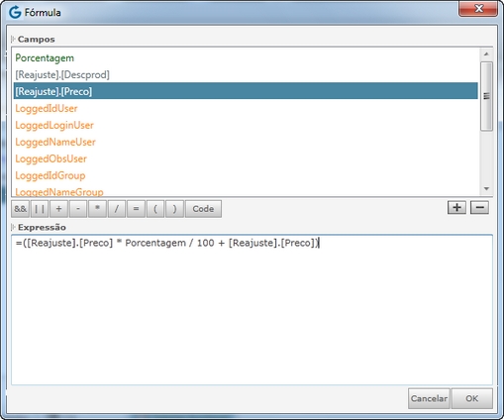
Task: Click the fields list scrollbar thumb
Action: click(x=486, y=96)
